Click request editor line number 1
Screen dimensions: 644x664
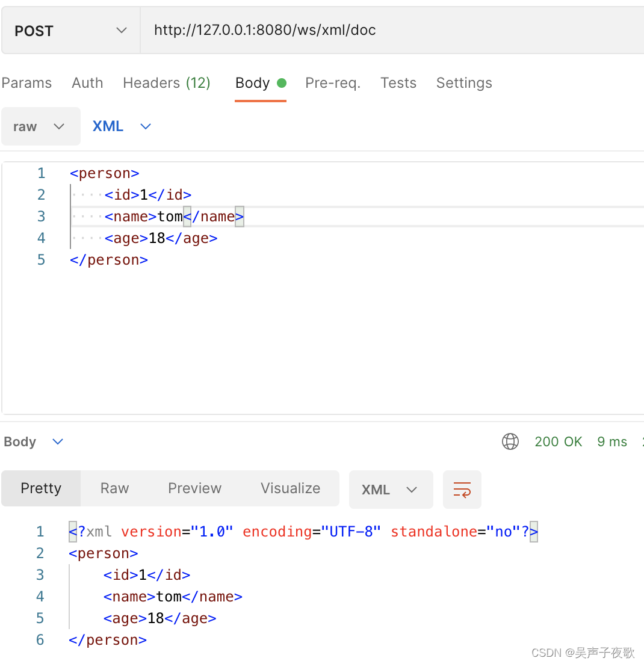pyautogui.click(x=41, y=173)
